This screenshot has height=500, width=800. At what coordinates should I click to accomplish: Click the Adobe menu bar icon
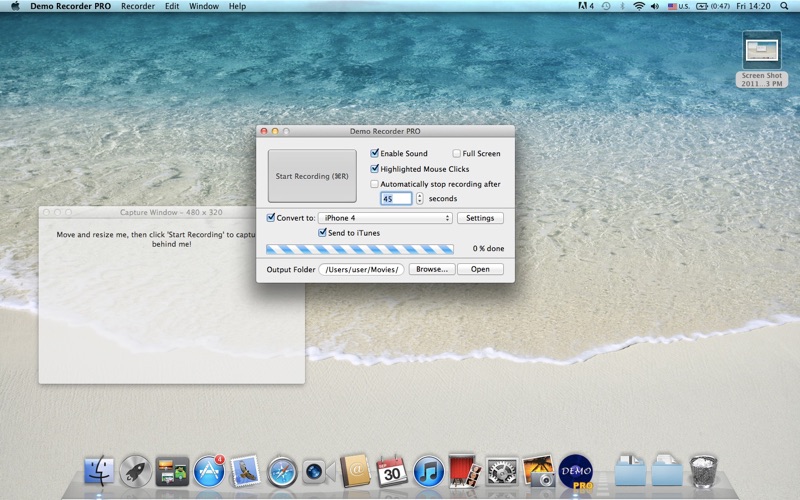click(x=586, y=6)
